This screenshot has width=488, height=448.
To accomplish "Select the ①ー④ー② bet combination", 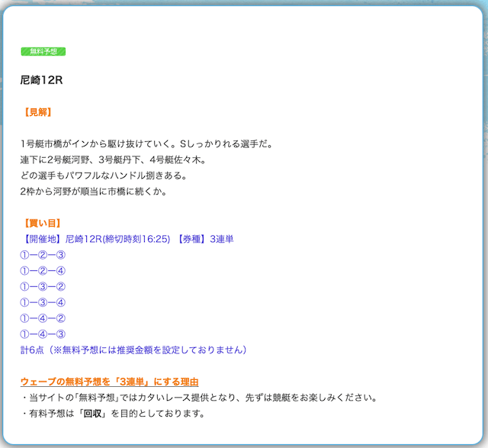I will point(43,318).
